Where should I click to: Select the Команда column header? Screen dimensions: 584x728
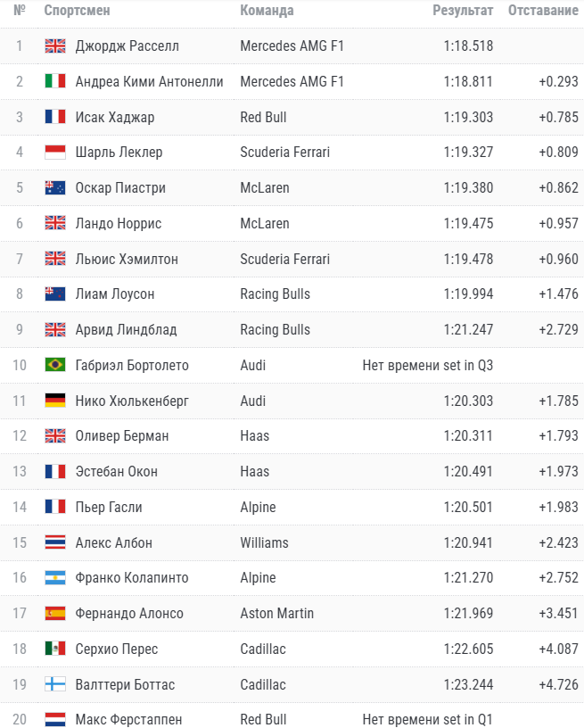coord(267,11)
